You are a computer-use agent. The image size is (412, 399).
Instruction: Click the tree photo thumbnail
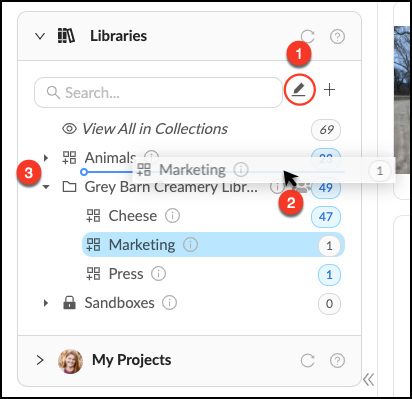[x=402, y=100]
